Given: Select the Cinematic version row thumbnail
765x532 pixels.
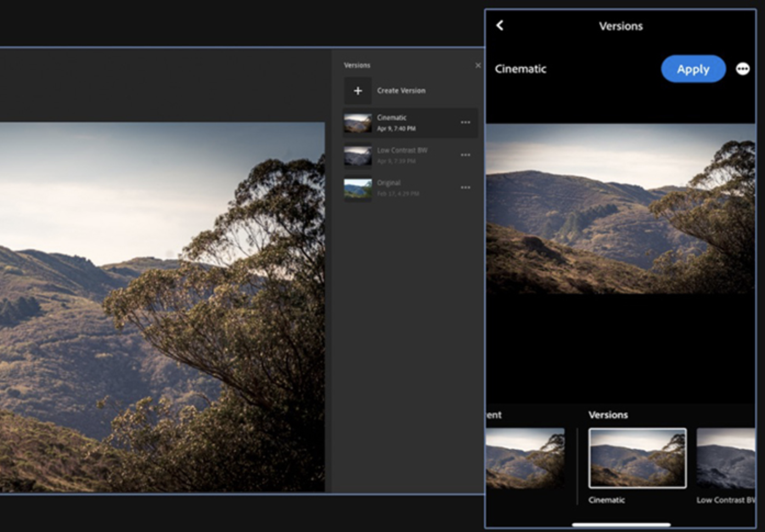Looking at the screenshot, I should (358, 123).
